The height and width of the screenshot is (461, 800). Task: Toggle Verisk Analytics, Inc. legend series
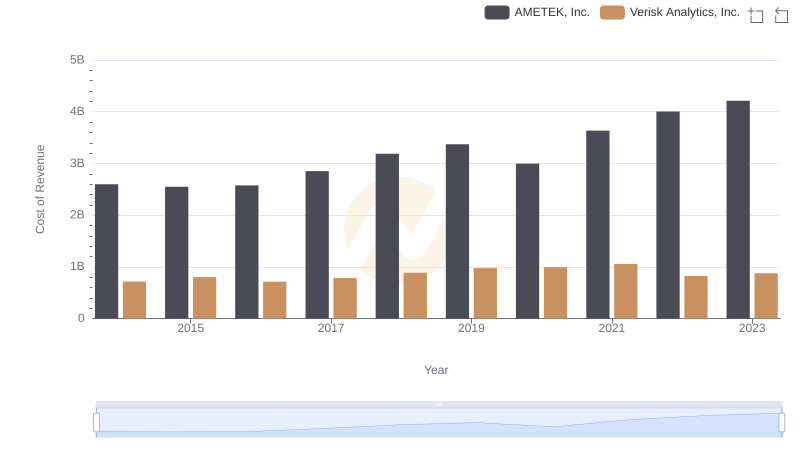669,12
